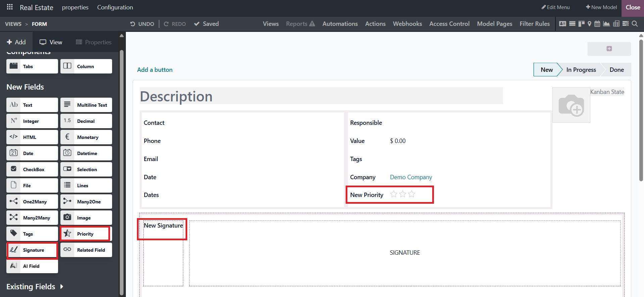644x297 pixels.
Task: Click the camera image placeholder
Action: pyautogui.click(x=571, y=105)
